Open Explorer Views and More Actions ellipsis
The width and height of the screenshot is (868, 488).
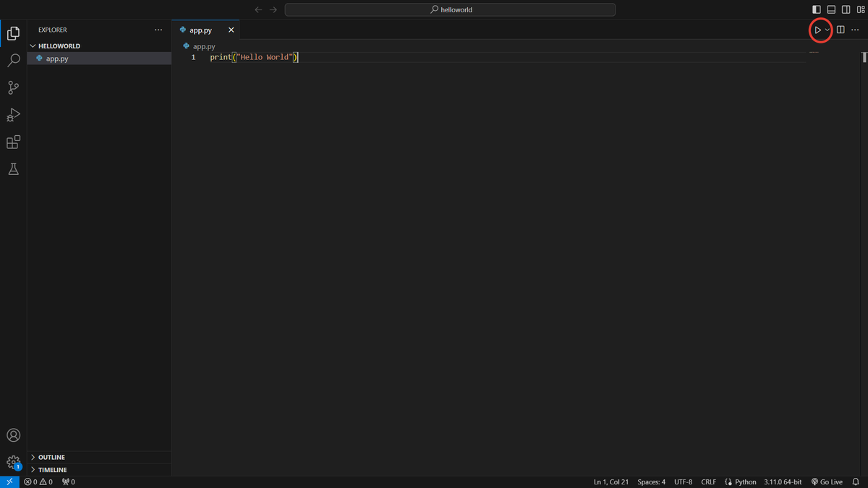click(158, 30)
